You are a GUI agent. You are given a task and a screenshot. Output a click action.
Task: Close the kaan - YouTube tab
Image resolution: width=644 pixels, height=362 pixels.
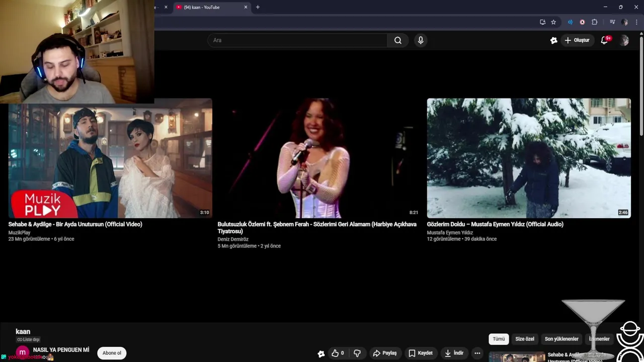pos(246,7)
